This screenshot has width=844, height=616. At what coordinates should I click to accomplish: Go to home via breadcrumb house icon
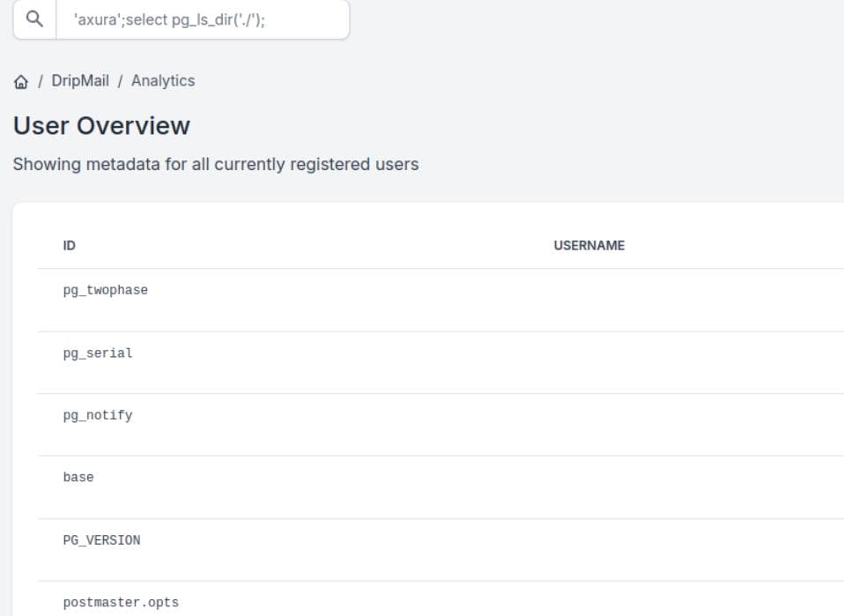(20, 81)
